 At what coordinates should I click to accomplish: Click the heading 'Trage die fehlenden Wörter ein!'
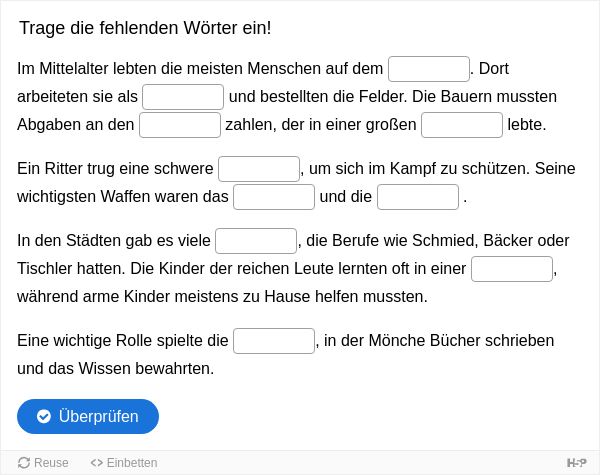click(145, 28)
